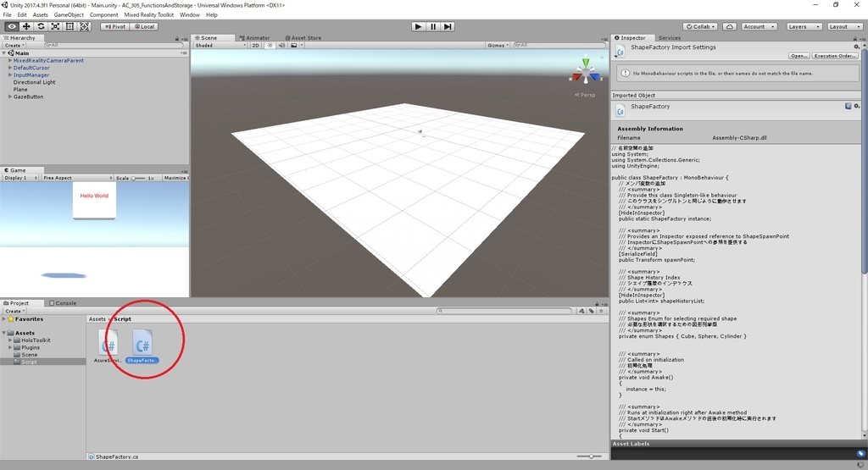Open the Free Aspect dropdown

click(77, 178)
